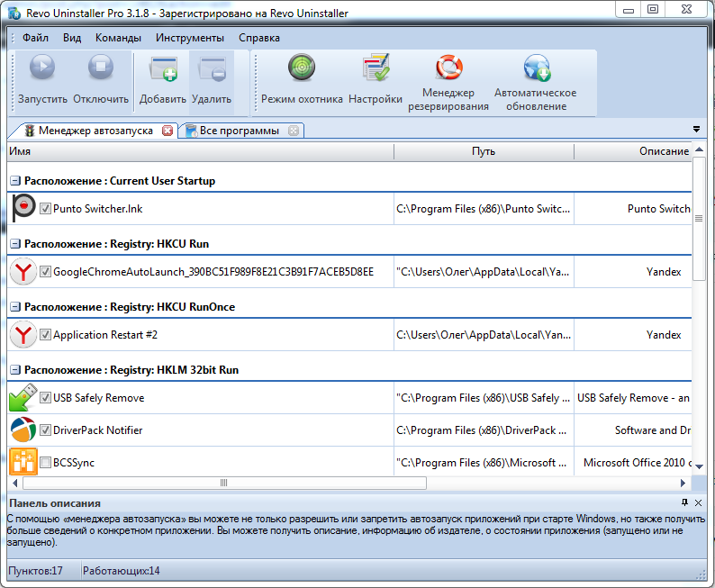The width and height of the screenshot is (715, 588).
Task: Click horizontal scrollbar left arrow
Action: (14, 483)
